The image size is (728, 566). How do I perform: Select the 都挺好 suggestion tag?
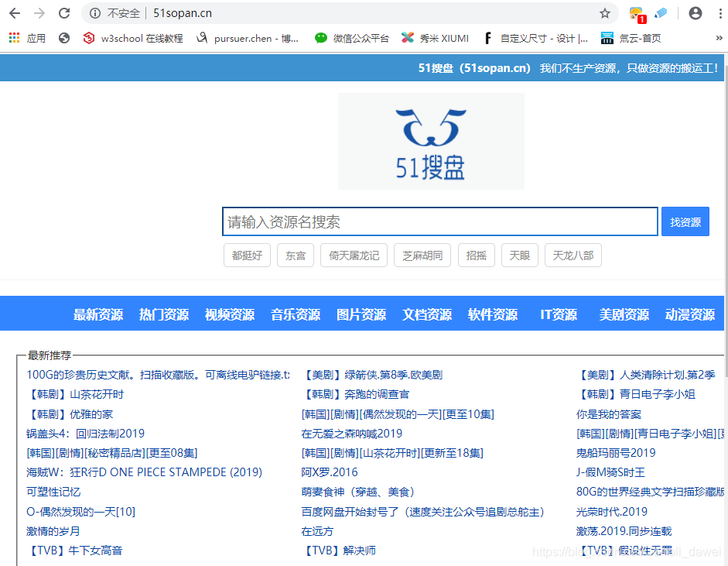click(247, 255)
